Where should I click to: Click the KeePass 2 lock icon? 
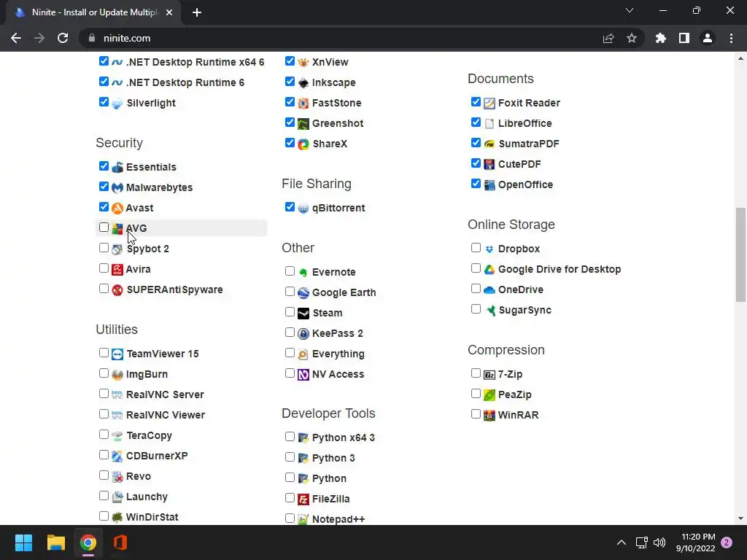303,334
